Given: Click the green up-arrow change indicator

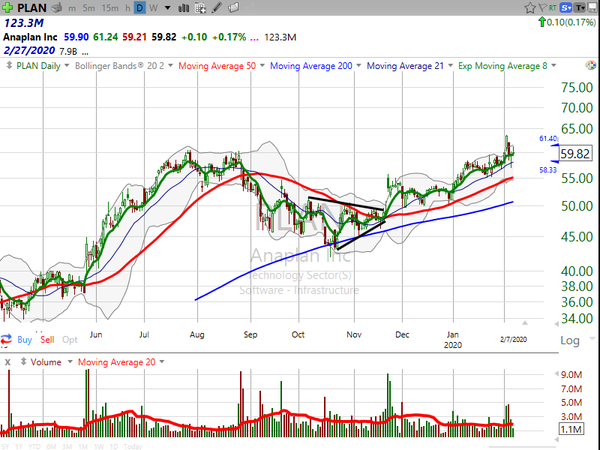Looking at the screenshot, I should click(542, 22).
